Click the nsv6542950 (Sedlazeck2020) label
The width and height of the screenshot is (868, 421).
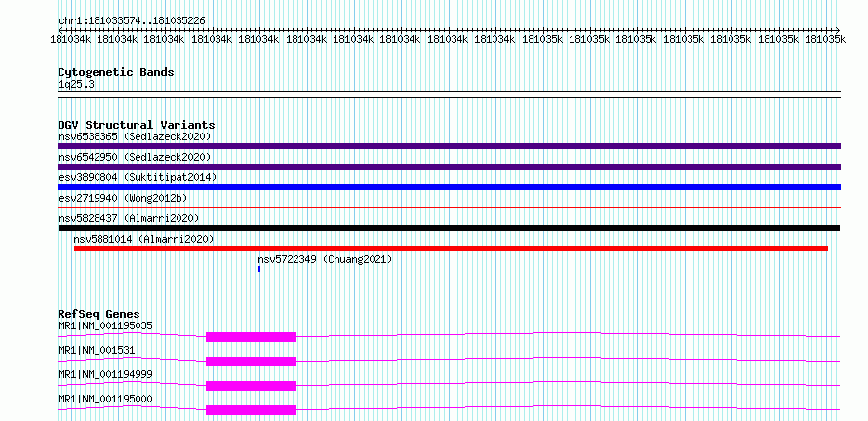click(135, 157)
